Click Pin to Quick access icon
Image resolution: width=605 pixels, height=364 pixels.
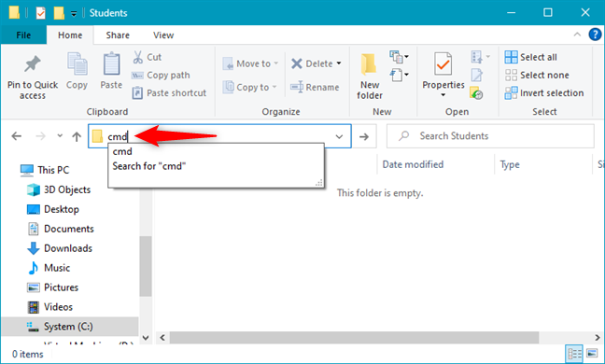(x=33, y=63)
